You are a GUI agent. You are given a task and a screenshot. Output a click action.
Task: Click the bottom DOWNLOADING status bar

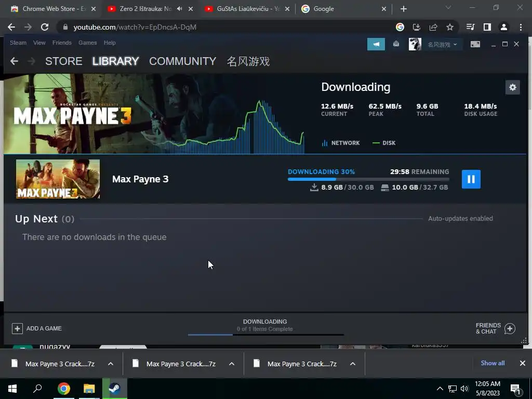pyautogui.click(x=265, y=327)
